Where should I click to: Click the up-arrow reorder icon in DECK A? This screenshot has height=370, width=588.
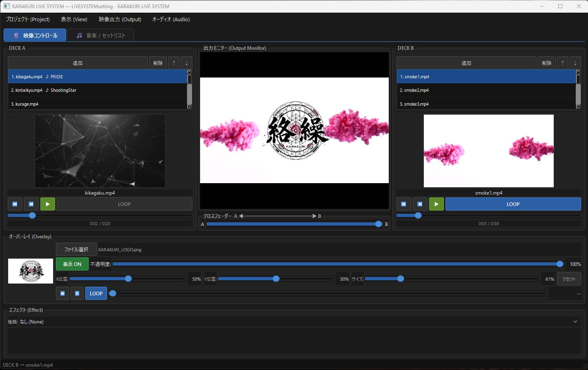174,62
